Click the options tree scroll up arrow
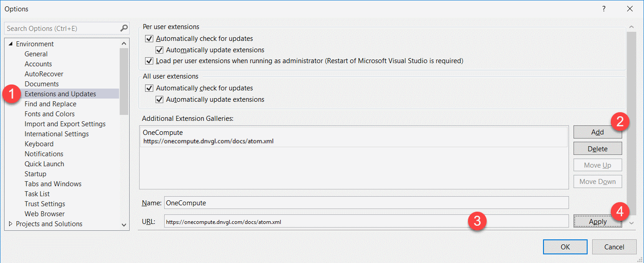644x263 pixels. click(x=124, y=44)
